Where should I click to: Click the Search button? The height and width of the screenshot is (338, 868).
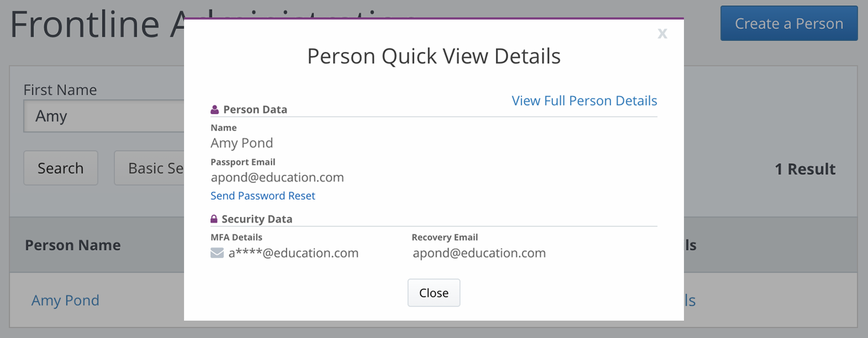pyautogui.click(x=61, y=168)
